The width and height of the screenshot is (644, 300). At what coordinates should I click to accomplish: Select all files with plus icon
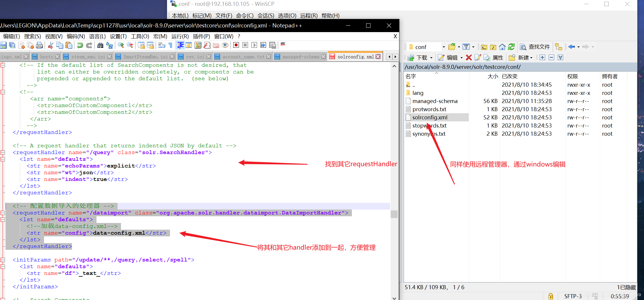point(542,57)
